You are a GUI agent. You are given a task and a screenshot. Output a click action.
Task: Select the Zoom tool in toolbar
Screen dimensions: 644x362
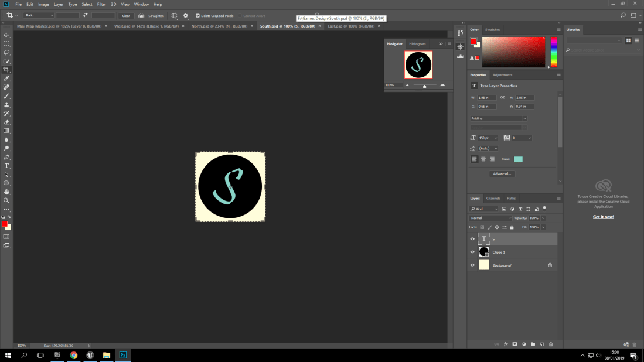point(6,200)
